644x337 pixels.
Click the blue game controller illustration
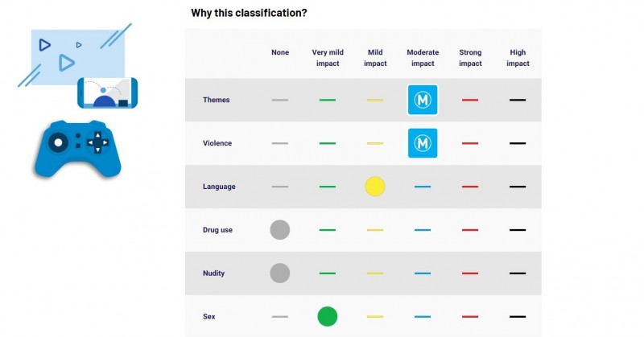click(78, 149)
